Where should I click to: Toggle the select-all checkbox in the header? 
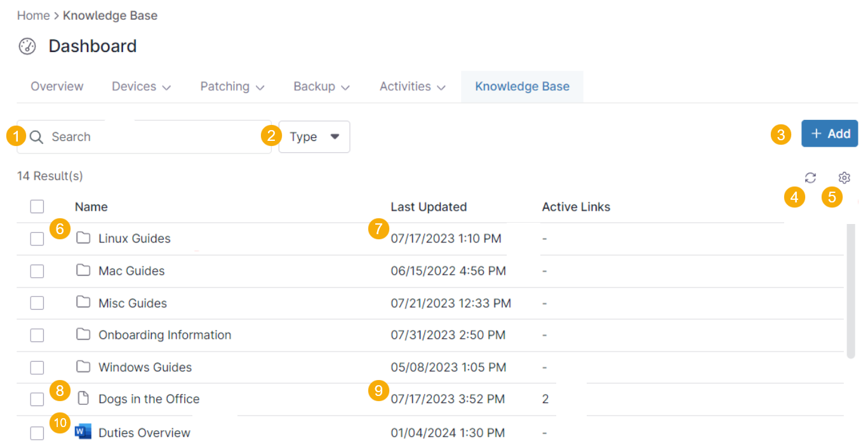(37, 206)
